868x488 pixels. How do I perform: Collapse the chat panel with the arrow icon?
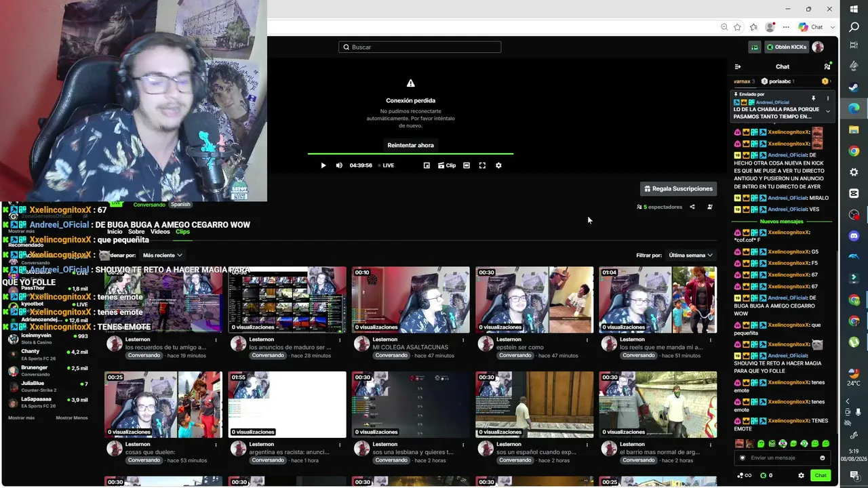pyautogui.click(x=738, y=66)
